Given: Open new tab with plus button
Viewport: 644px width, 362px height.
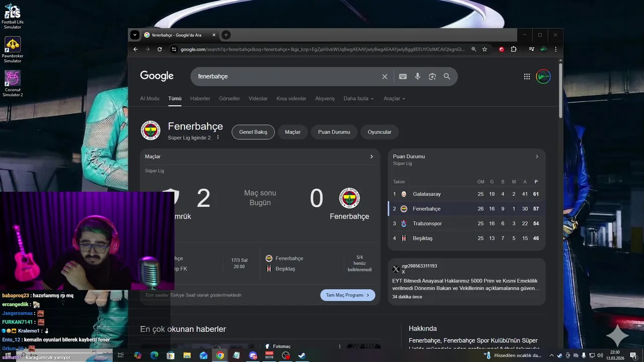Looking at the screenshot, I should click(226, 35).
